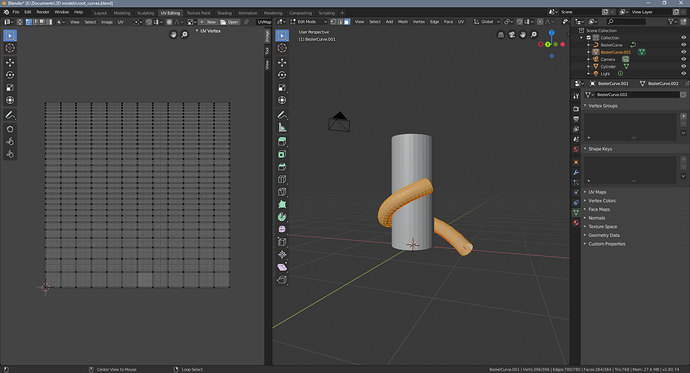Click the outliner search field

pos(626,22)
